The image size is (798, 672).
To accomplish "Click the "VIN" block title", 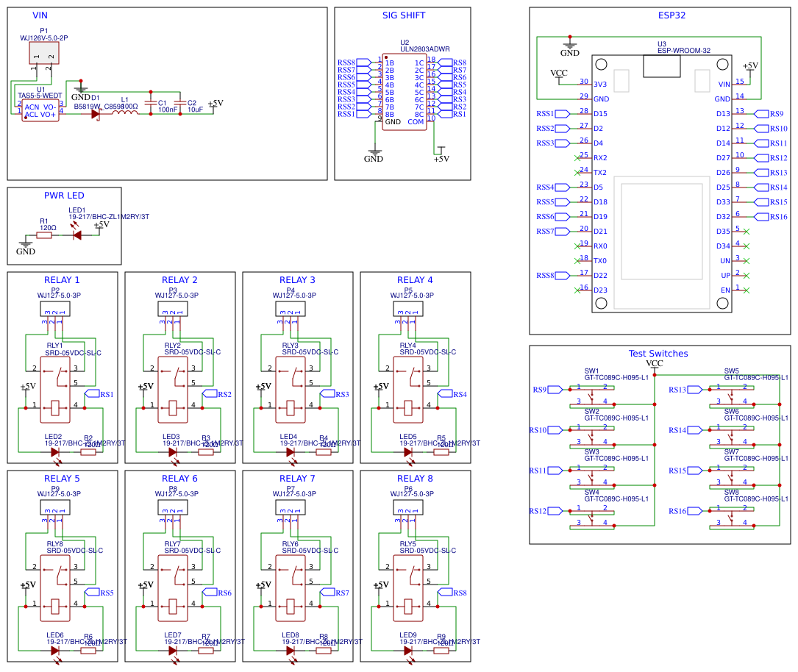I will (x=40, y=15).
